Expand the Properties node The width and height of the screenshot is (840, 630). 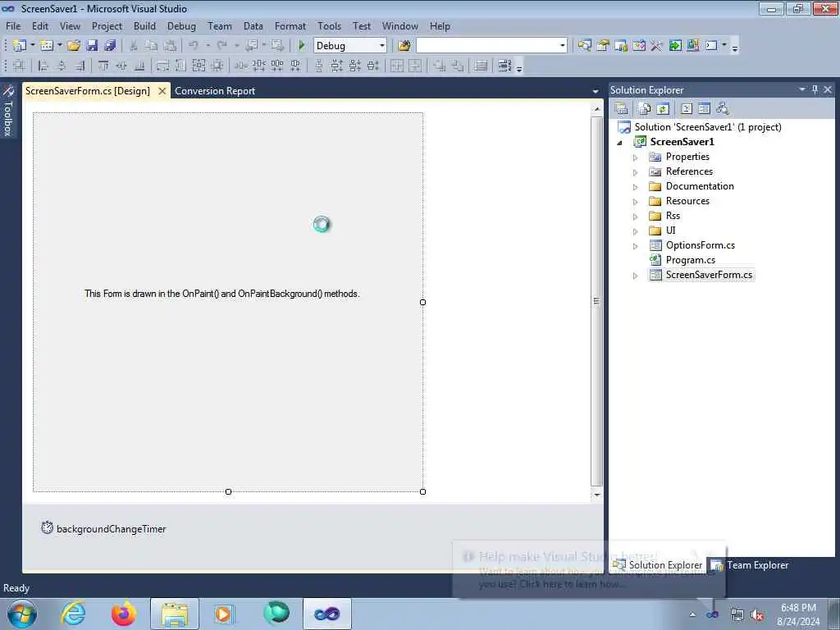pyautogui.click(x=636, y=157)
